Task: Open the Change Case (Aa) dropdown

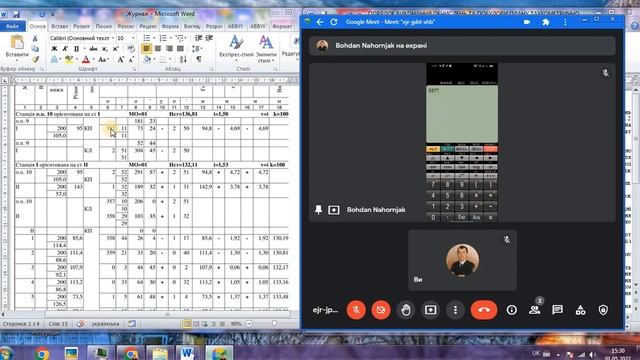Action: pyautogui.click(x=103, y=60)
